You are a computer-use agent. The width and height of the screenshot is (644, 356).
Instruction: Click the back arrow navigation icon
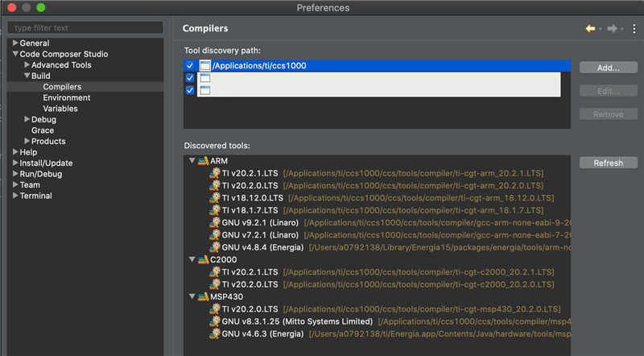point(590,28)
